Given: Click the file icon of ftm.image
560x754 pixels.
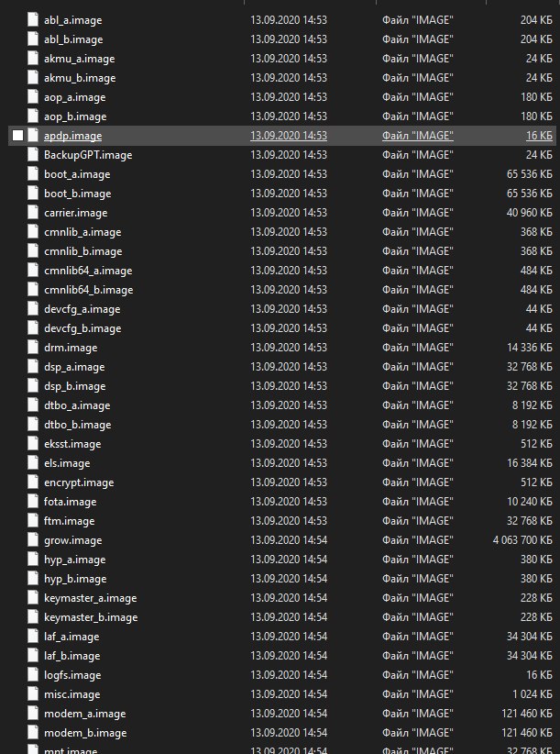Looking at the screenshot, I should [x=33, y=520].
